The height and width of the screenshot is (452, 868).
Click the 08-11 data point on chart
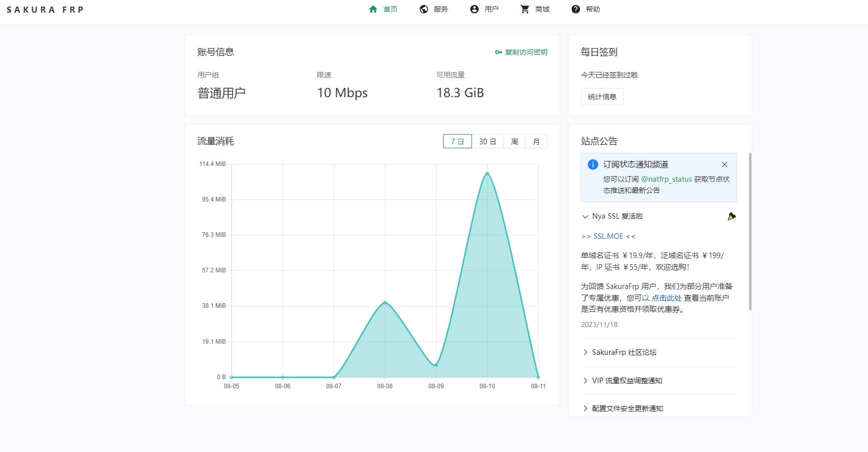click(x=538, y=377)
